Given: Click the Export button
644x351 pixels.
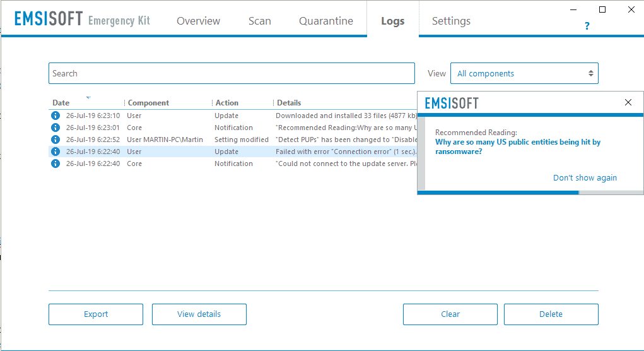Looking at the screenshot, I should (x=96, y=314).
